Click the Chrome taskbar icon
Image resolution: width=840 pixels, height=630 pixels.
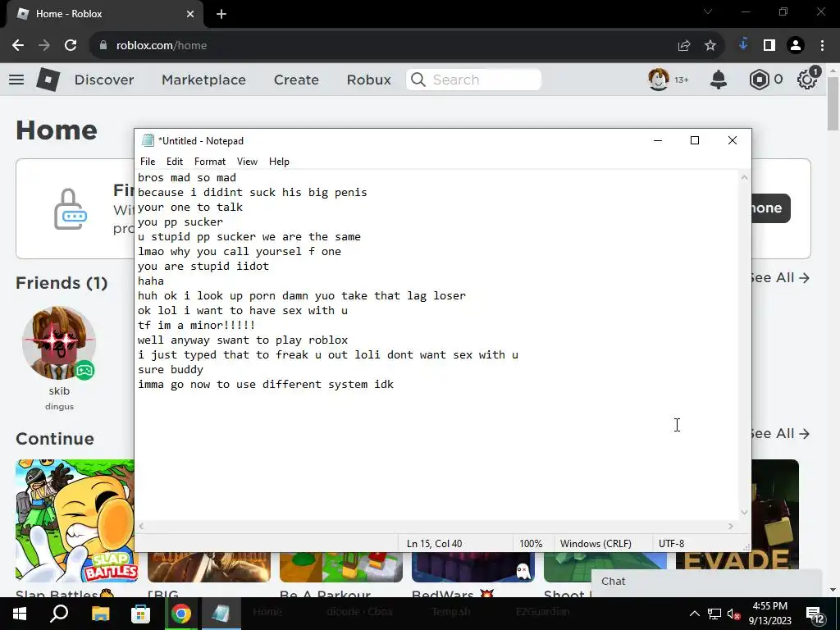coord(181,614)
